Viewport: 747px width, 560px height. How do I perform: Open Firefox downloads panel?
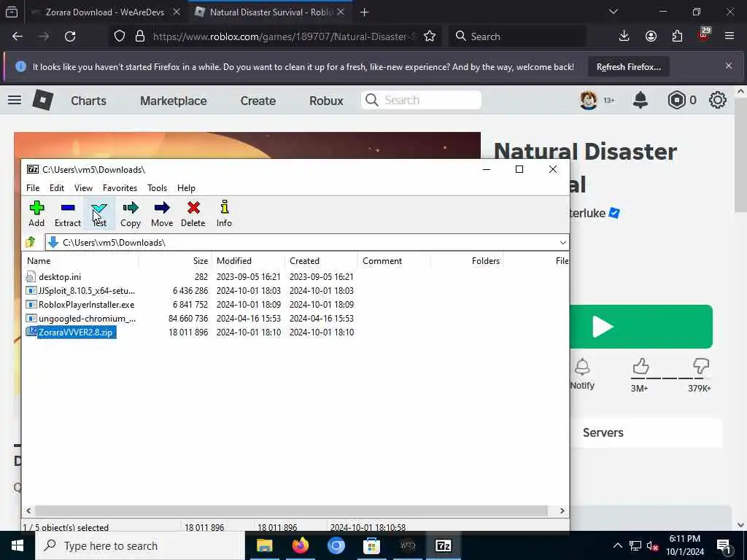click(x=624, y=36)
